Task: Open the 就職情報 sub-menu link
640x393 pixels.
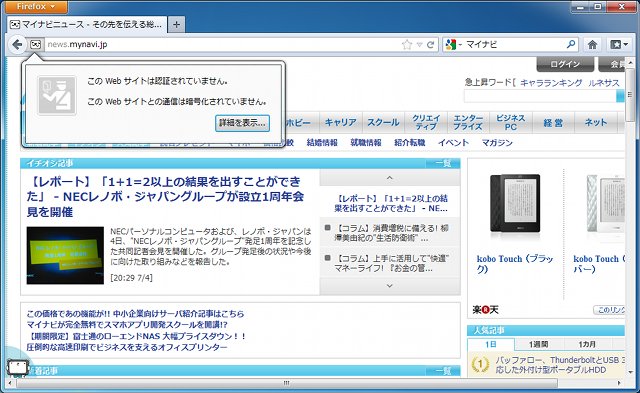Action: [366, 142]
